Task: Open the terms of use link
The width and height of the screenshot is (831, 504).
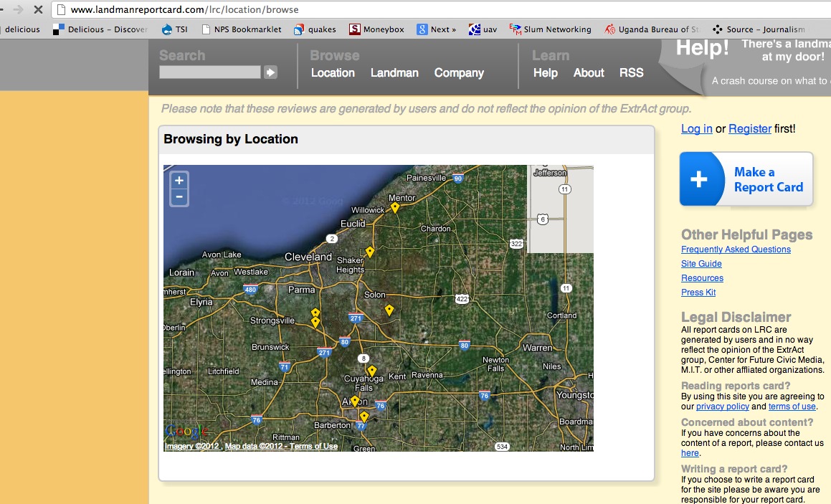Action: (x=792, y=406)
